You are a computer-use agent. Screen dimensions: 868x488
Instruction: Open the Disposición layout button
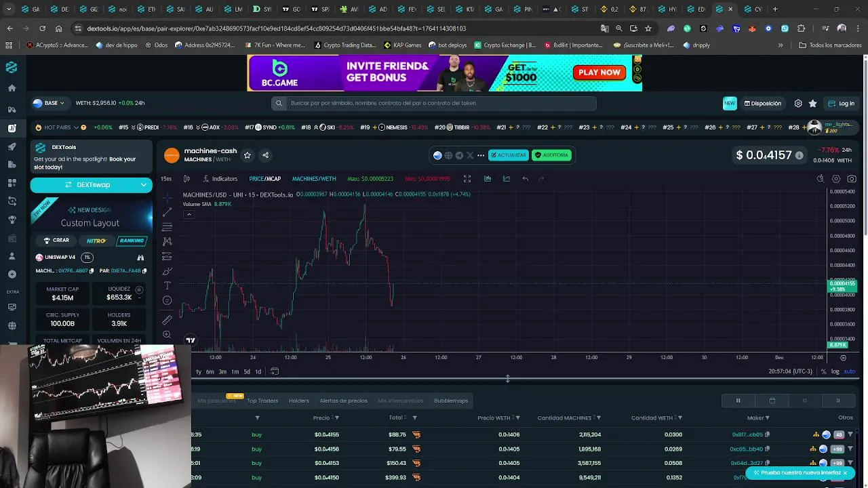(x=763, y=104)
